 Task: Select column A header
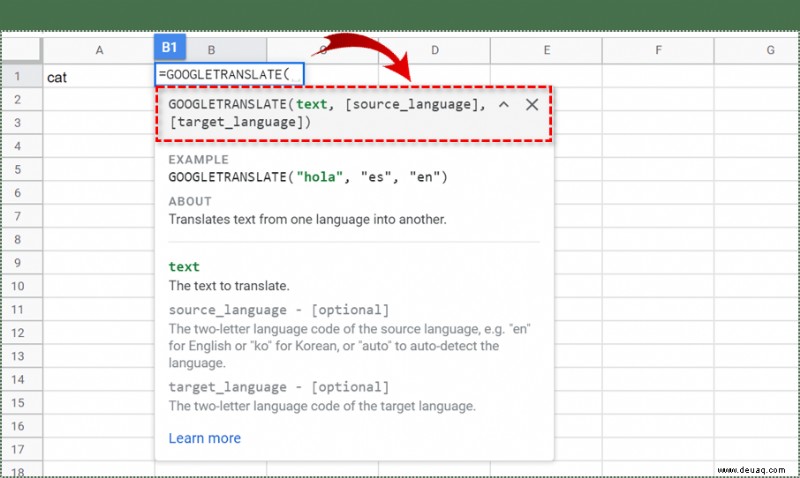point(98,50)
